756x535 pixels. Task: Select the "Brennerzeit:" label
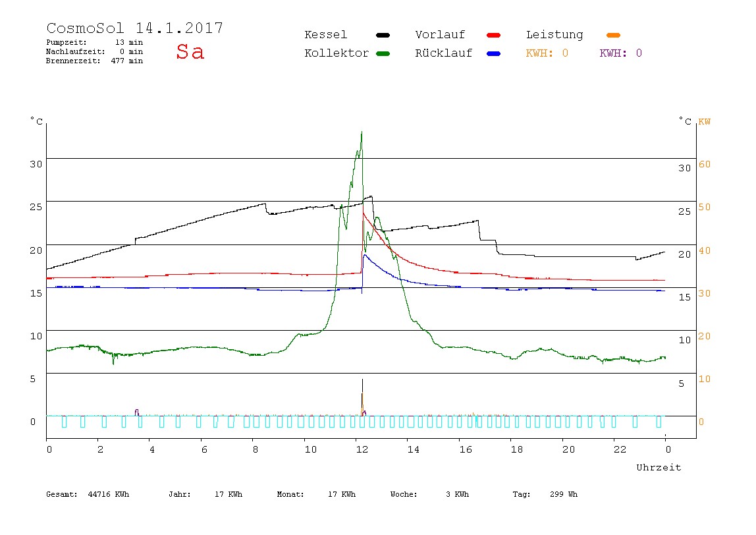click(73, 61)
